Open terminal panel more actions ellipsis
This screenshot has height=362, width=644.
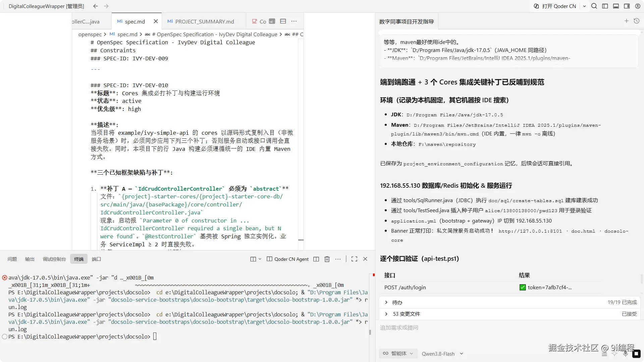(338, 259)
